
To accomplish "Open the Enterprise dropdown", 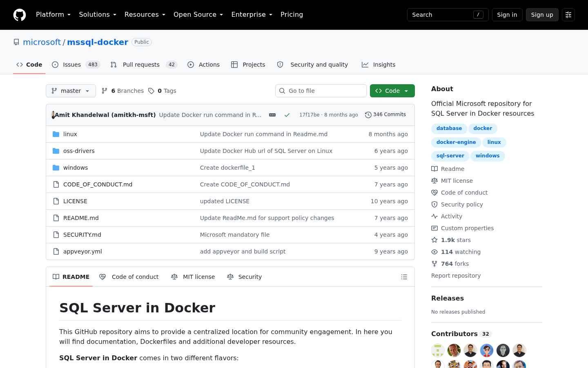I will coord(252,15).
